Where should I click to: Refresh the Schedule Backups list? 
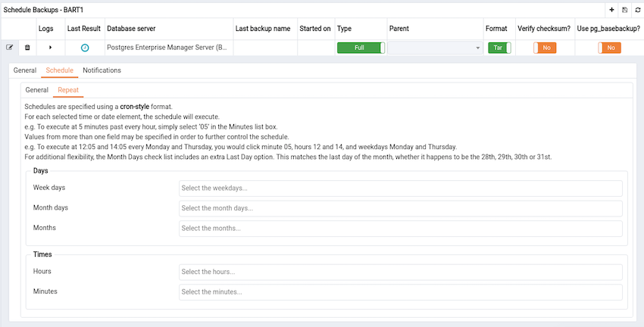(x=637, y=10)
